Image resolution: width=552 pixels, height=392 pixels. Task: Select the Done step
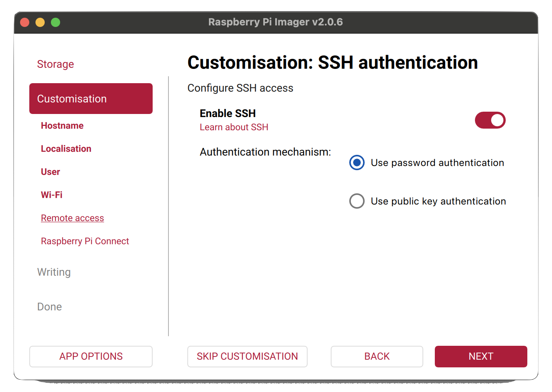click(x=49, y=307)
